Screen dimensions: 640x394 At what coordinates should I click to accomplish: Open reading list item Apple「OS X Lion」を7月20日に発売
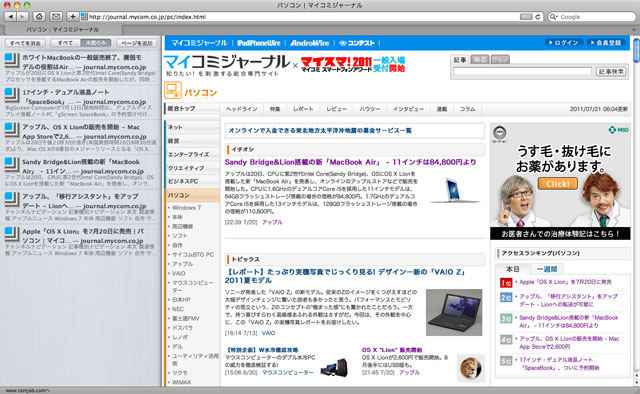point(80,241)
